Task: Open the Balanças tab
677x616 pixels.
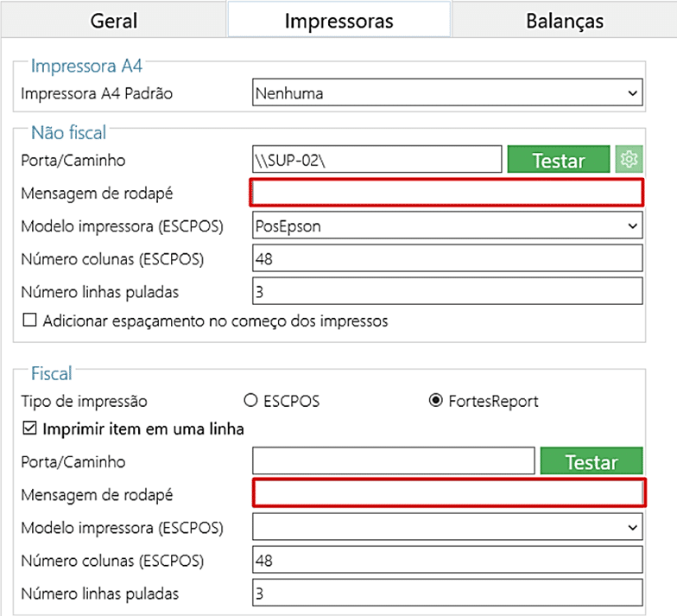Action: coord(565,20)
